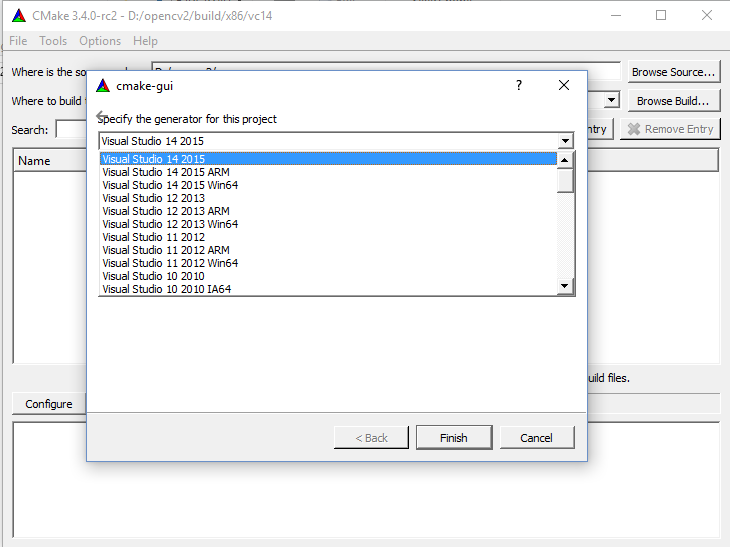Select Visual Studio 10 2010 IA64

point(328,289)
